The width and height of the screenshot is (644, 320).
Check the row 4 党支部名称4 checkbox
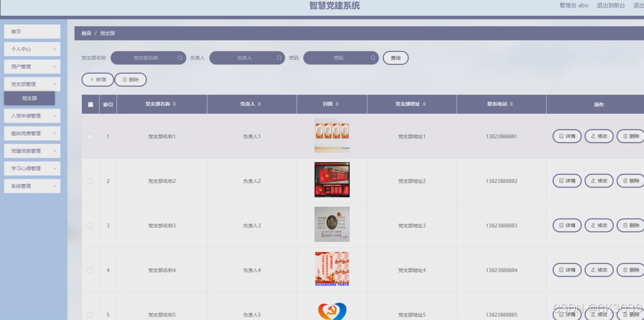90,270
